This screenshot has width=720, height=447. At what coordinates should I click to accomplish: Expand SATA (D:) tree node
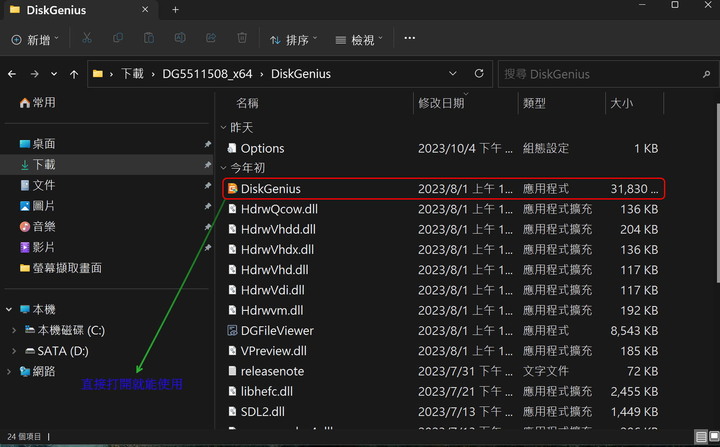14,351
